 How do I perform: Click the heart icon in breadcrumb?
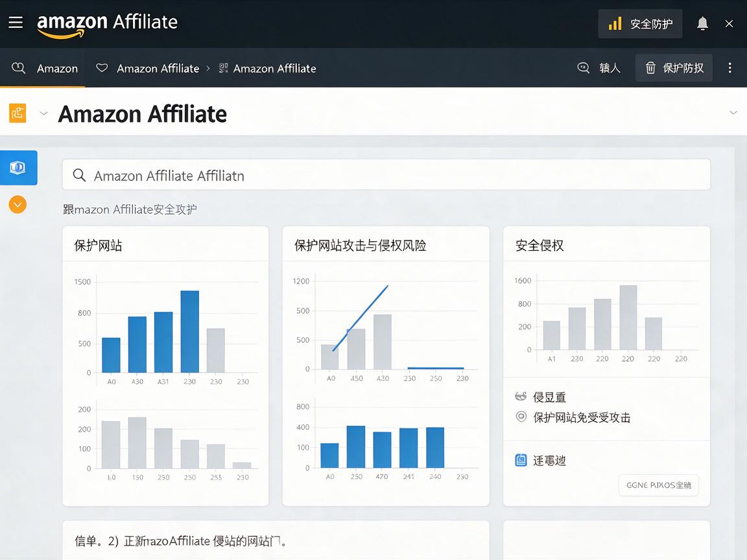[102, 68]
